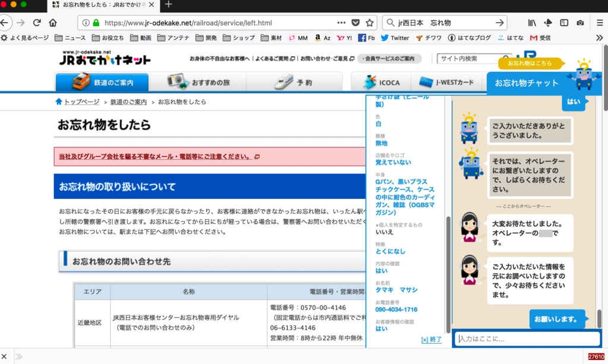Open the チワワ bookmark
The height and width of the screenshot is (364, 608).
point(429,37)
